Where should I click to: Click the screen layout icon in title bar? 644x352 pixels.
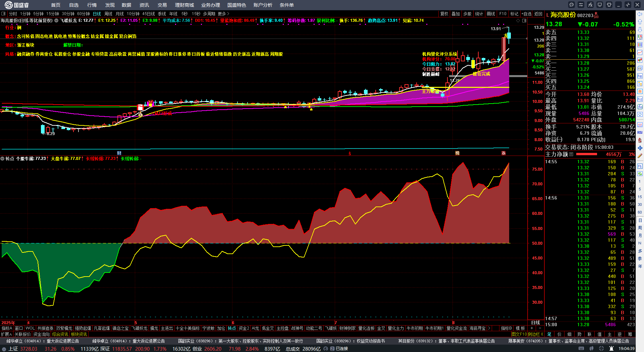coord(600,5)
